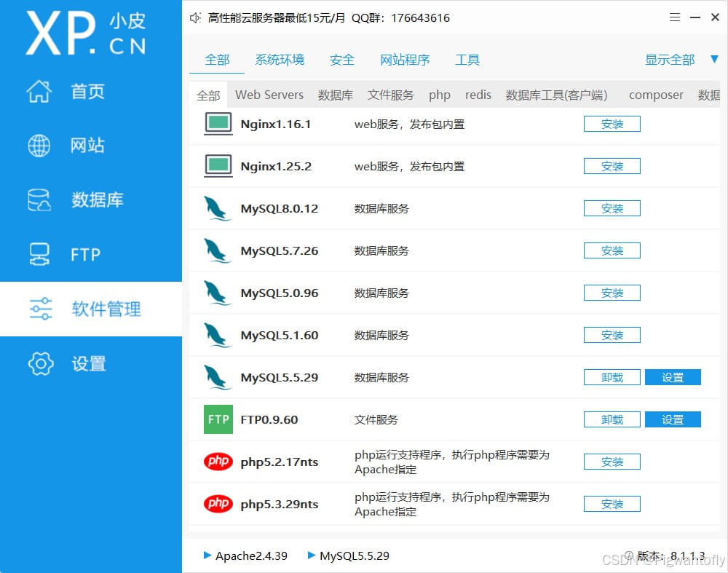Click the FTP0.9.60 name label
Viewport: 728px width, 573px height.
click(x=269, y=420)
